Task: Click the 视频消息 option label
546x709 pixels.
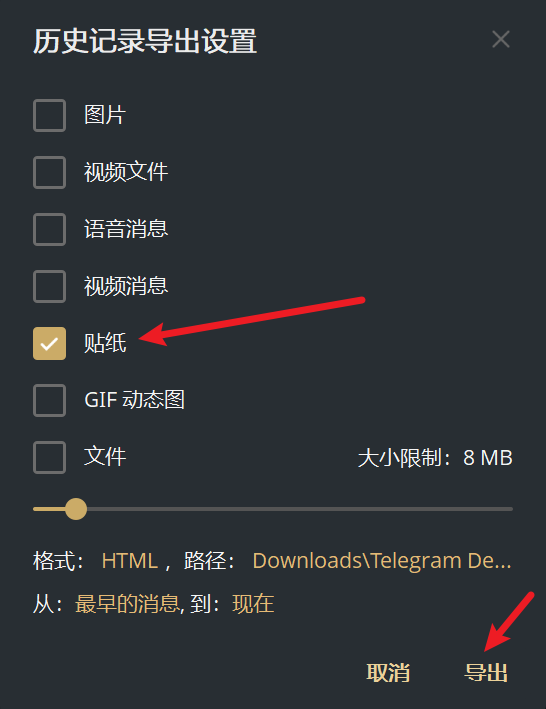Action: tap(126, 286)
